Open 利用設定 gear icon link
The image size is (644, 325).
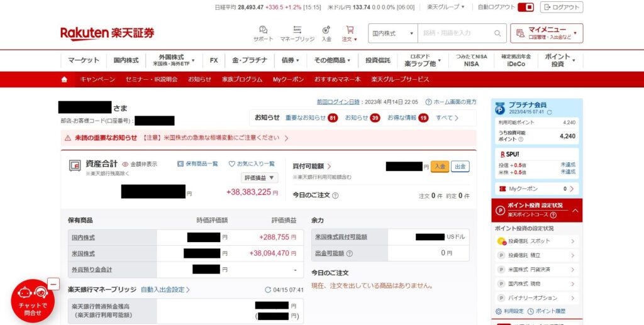[x=509, y=311]
